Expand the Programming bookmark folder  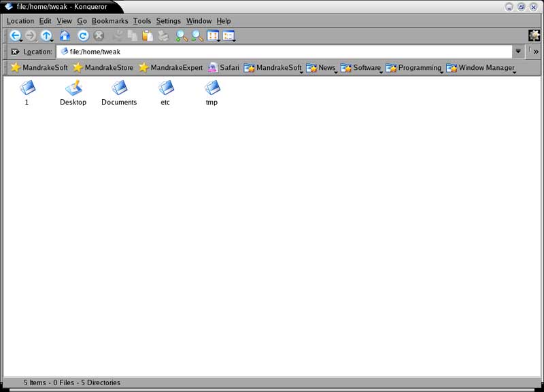413,68
